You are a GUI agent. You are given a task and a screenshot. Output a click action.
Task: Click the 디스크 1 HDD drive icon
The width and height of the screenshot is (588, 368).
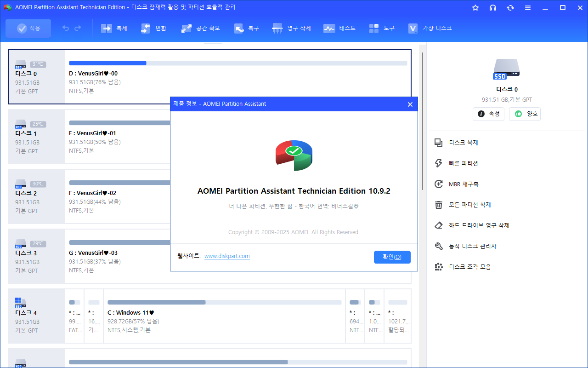click(21, 124)
